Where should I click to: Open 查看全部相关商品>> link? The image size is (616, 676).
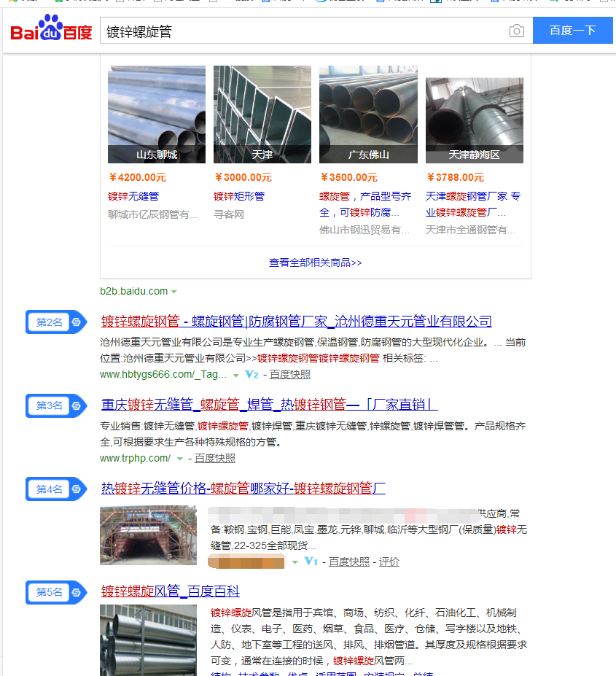coord(316,263)
